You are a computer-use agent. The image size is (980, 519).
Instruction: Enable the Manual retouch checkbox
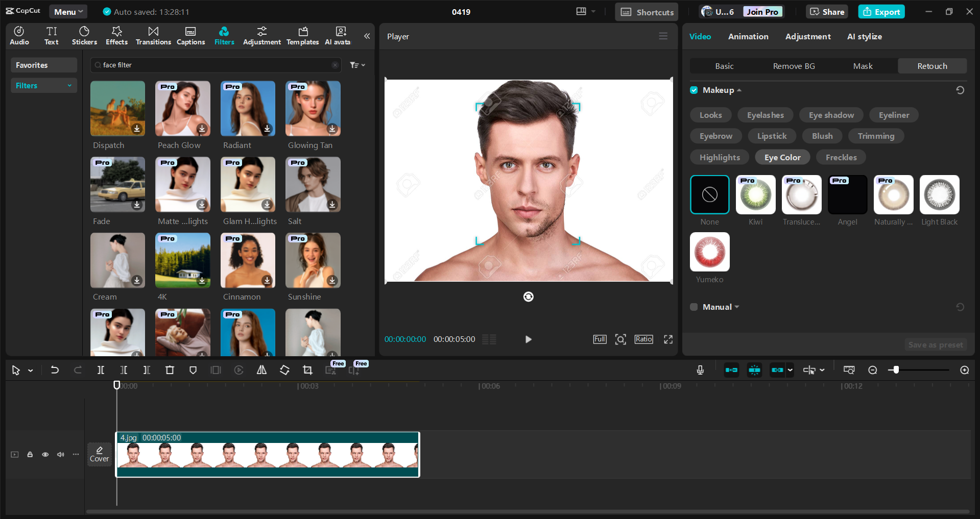tap(694, 307)
